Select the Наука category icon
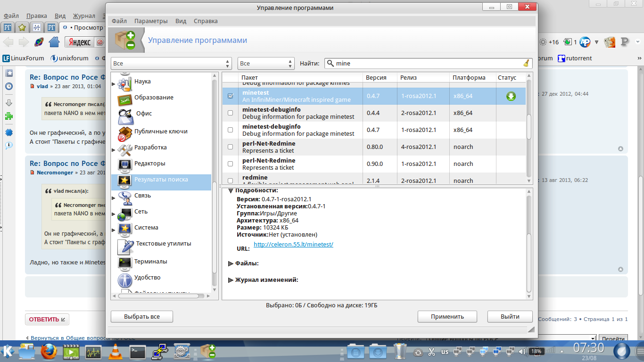 pos(124,82)
